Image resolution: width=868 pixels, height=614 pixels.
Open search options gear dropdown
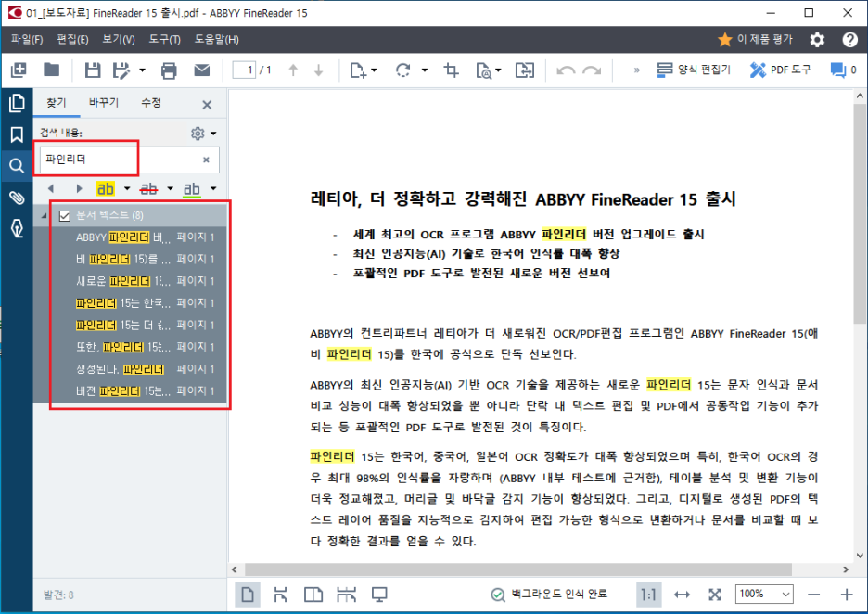point(203,134)
